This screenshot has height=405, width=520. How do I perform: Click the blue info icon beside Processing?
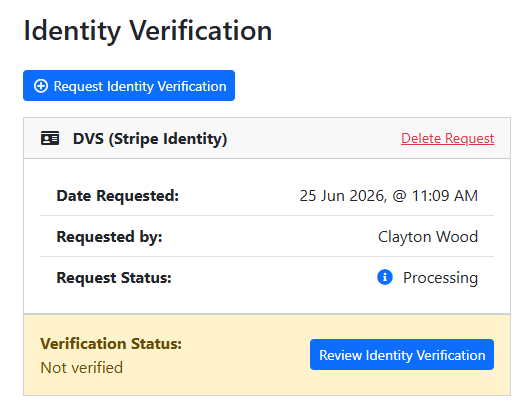385,277
